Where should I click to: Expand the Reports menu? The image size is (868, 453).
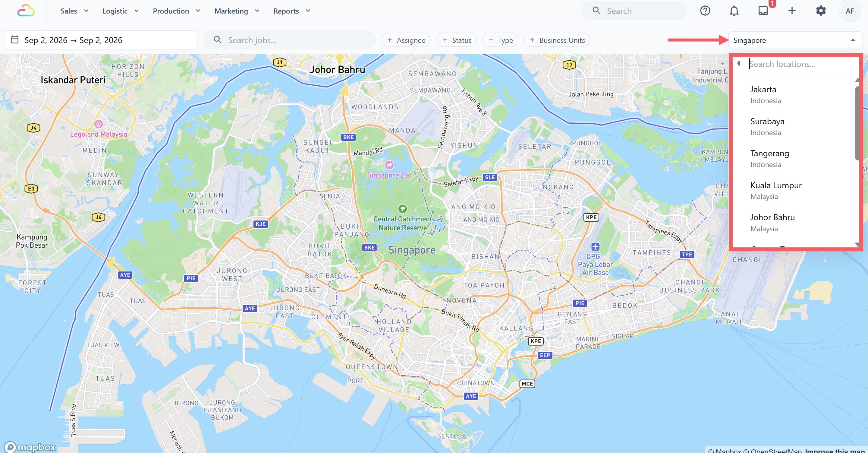click(x=291, y=11)
